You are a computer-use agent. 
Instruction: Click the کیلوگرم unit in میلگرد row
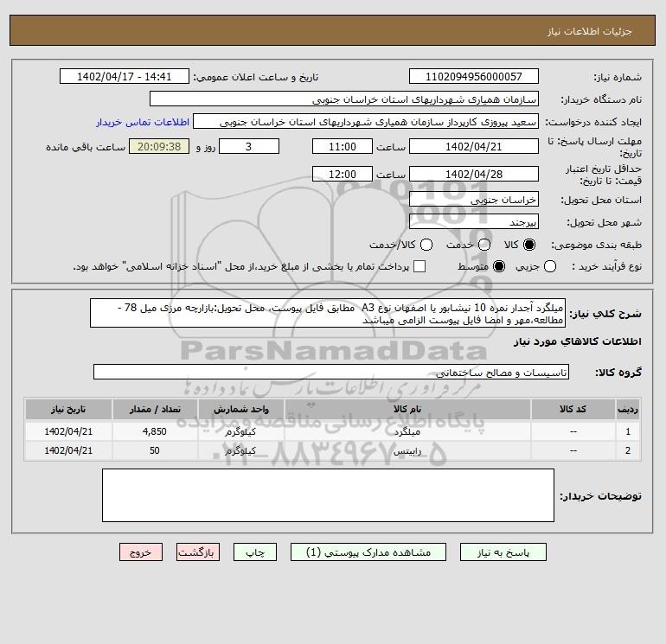tap(240, 431)
